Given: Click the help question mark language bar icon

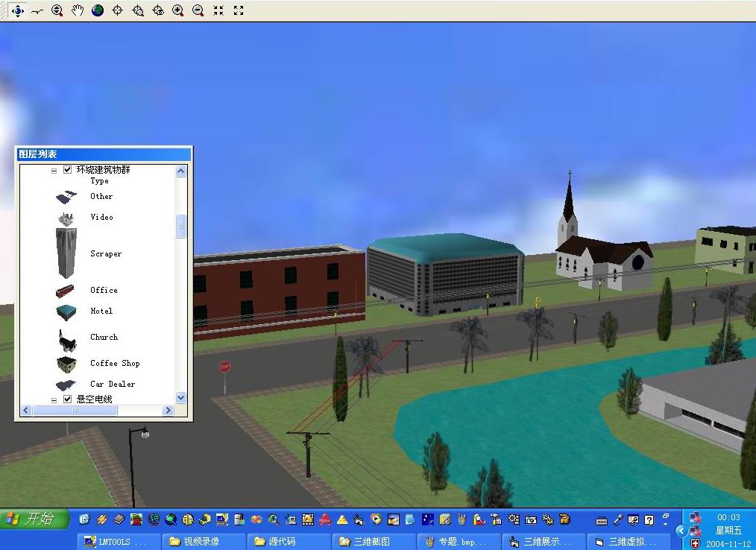Looking at the screenshot, I should (x=649, y=519).
